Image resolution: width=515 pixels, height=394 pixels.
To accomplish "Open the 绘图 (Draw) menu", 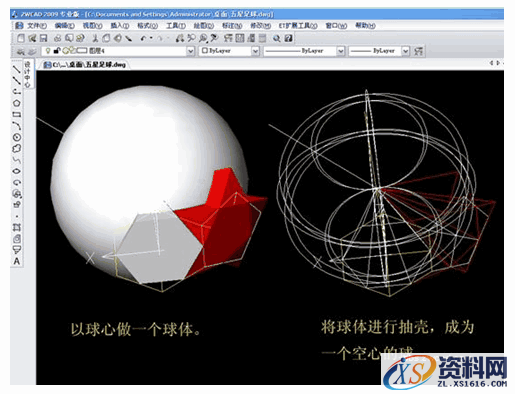I will pyautogui.click(x=203, y=26).
